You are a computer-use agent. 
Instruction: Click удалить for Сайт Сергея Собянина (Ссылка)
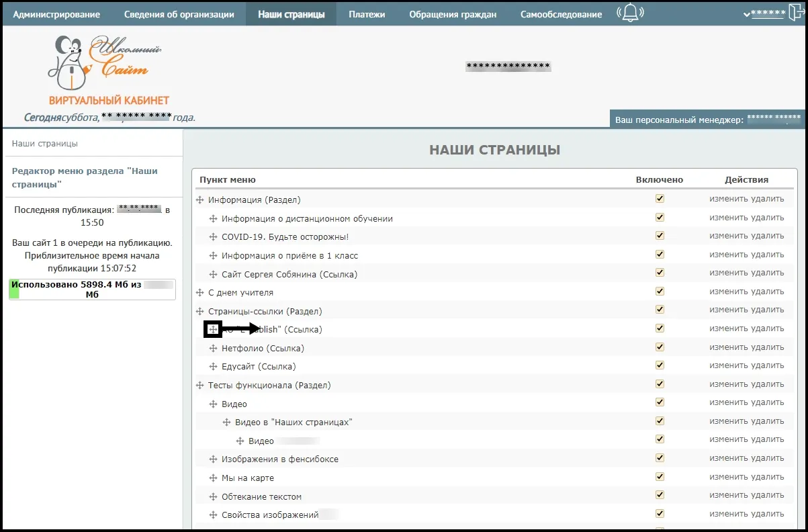click(x=768, y=273)
